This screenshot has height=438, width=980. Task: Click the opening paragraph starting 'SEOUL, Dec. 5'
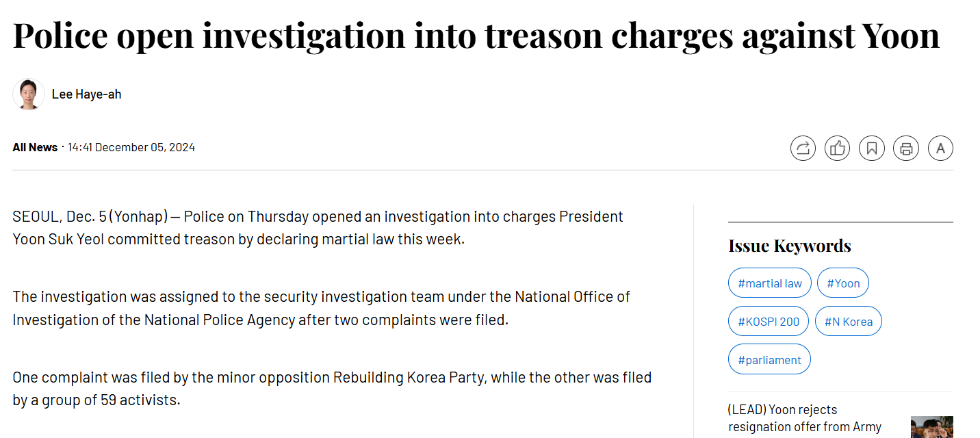pyautogui.click(x=318, y=228)
